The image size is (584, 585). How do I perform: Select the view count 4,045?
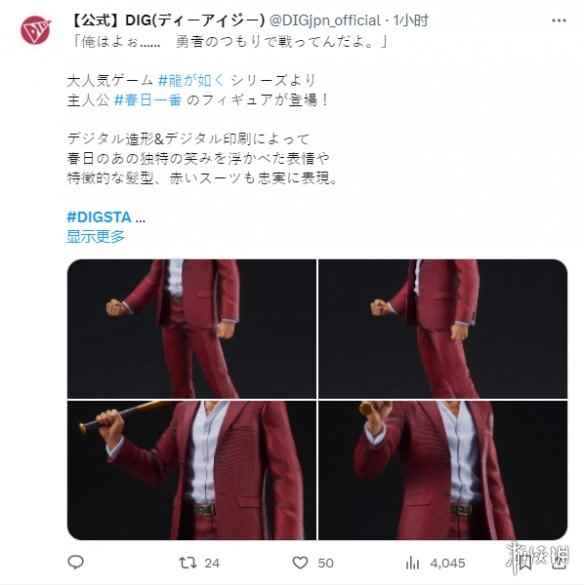[x=447, y=563]
